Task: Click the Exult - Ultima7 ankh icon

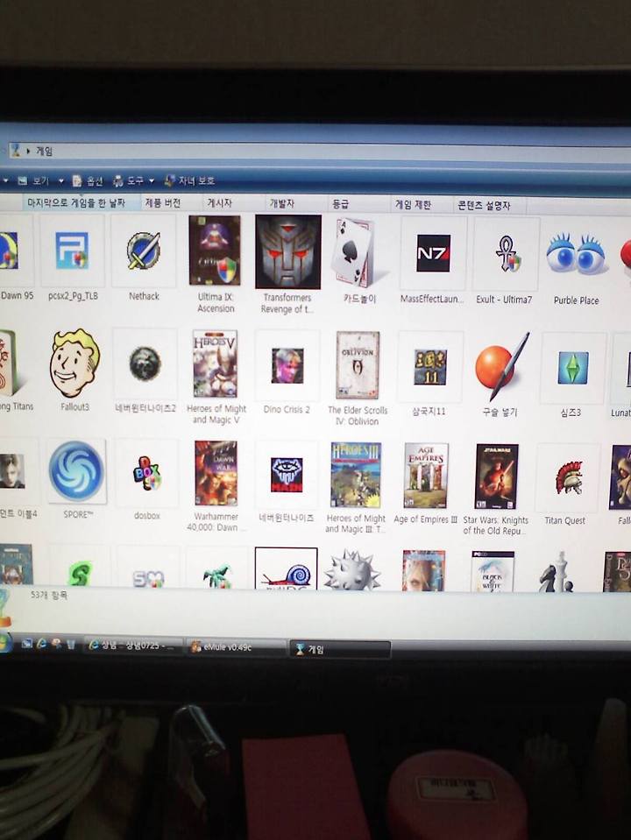Action: 507,254
